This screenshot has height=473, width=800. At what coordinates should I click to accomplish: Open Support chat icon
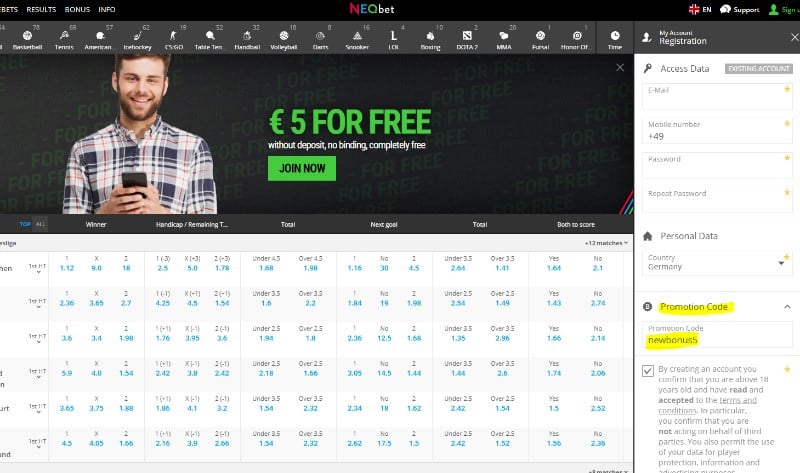click(725, 9)
